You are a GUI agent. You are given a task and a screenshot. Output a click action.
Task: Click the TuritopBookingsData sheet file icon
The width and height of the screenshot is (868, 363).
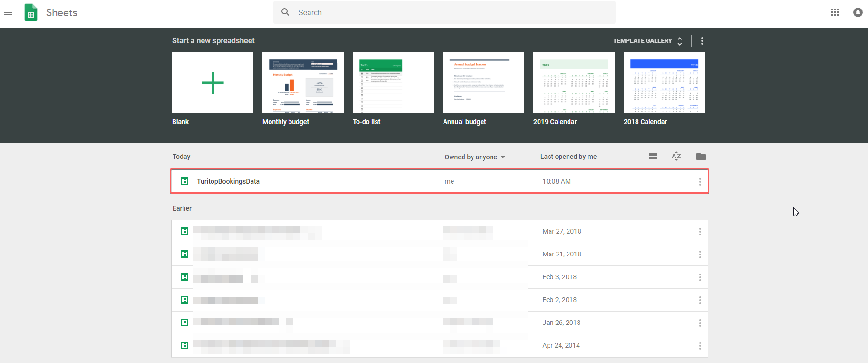[184, 181]
